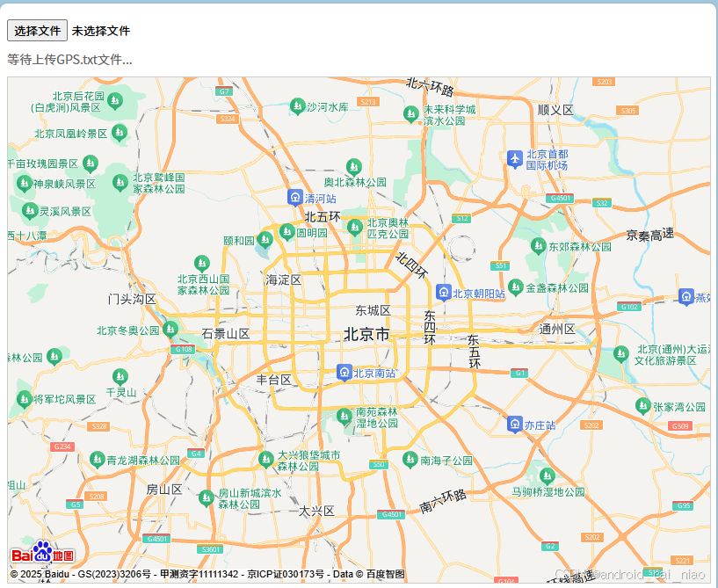Click the 选择文件 file chooser button
This screenshot has width=718, height=588.
pyautogui.click(x=37, y=31)
